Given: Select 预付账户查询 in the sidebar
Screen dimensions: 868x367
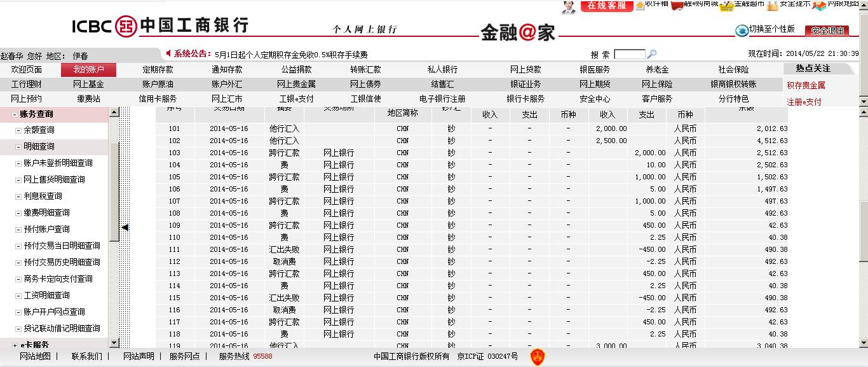Looking at the screenshot, I should click(46, 229).
